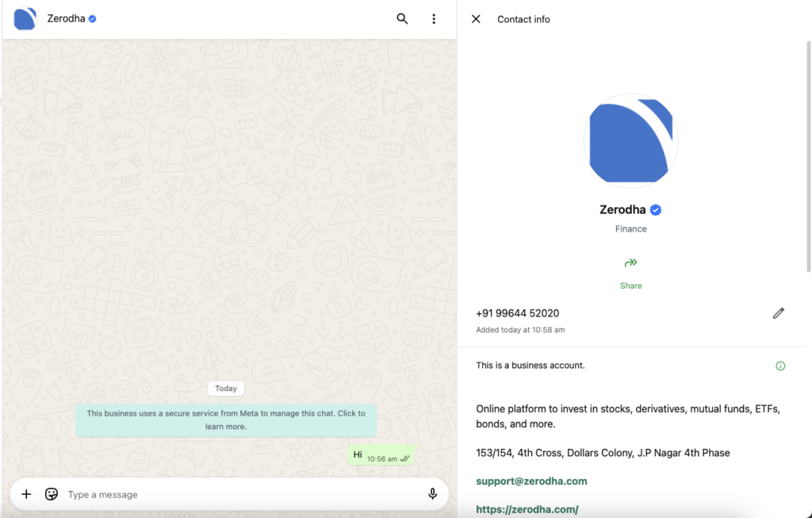Image resolution: width=812 pixels, height=518 pixels.
Task: Open the support@zerodha.com email link
Action: tap(531, 481)
